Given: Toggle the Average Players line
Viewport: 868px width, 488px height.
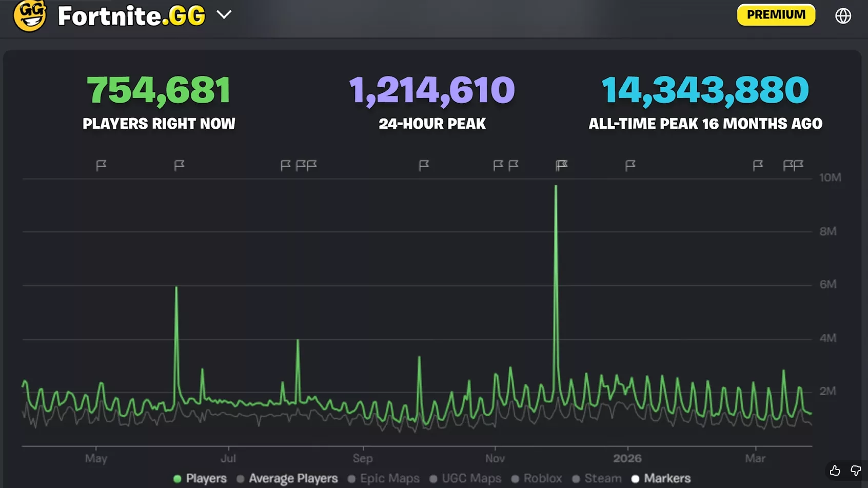Looking at the screenshot, I should 294,478.
